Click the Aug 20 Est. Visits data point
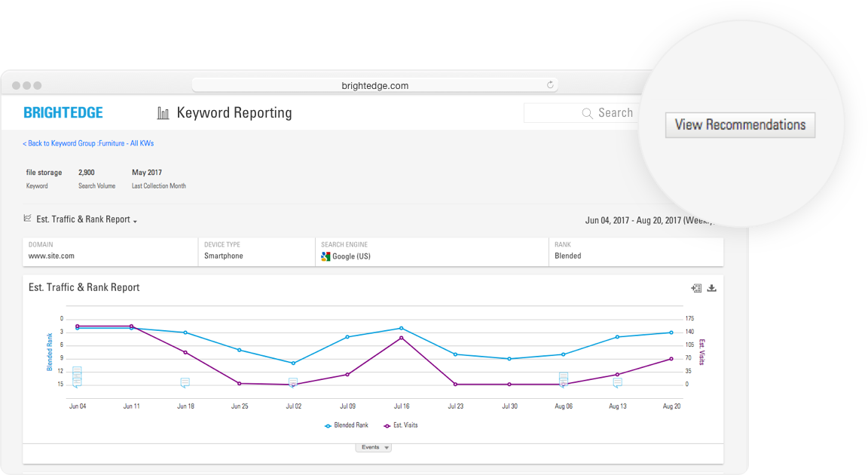The image size is (868, 475). coord(671,359)
